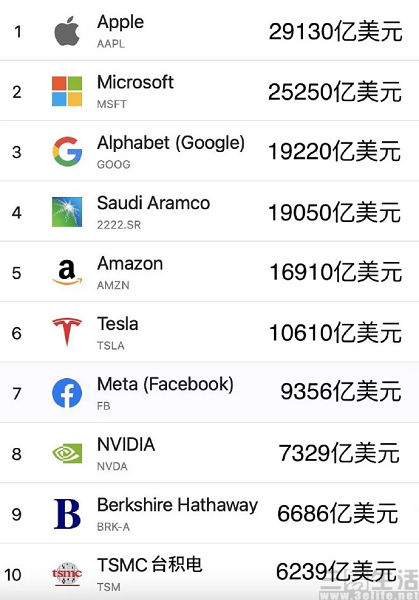Select the Meta (Facebook) row name
Image resolution: width=419 pixels, height=600 pixels.
click(x=165, y=384)
